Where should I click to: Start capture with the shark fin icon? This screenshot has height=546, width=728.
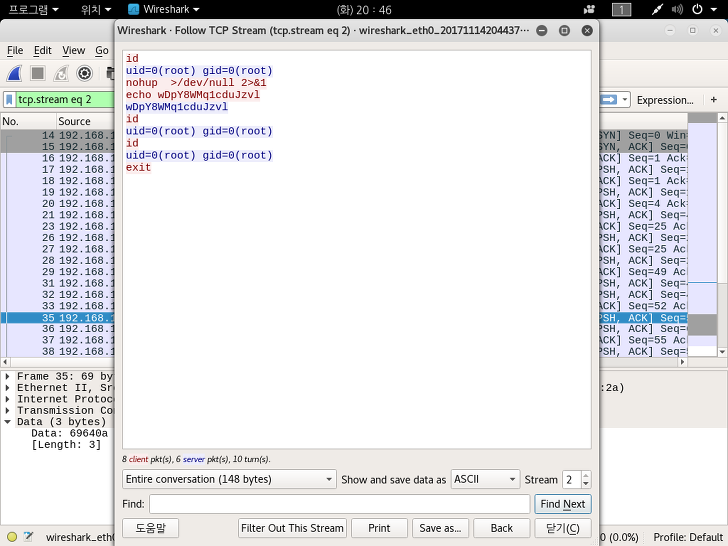(14, 73)
